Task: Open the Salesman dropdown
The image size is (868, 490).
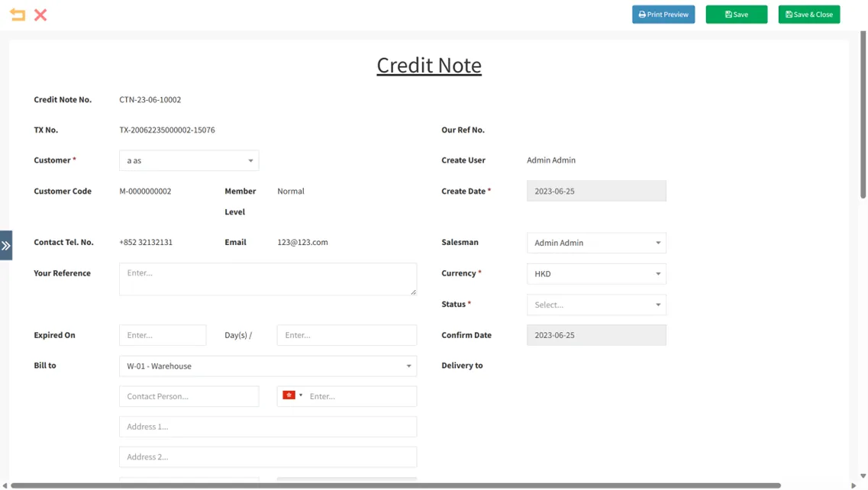Action: (595, 243)
